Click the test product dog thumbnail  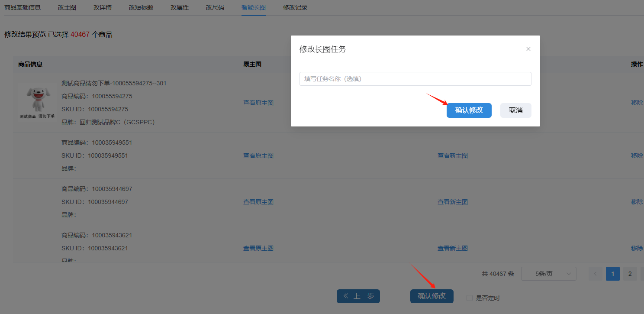pos(37,103)
